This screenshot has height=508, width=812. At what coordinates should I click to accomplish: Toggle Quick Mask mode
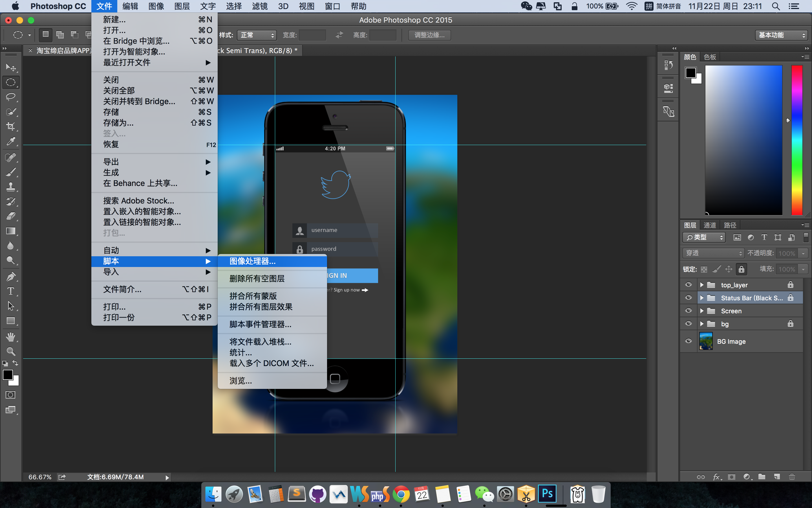(11, 395)
